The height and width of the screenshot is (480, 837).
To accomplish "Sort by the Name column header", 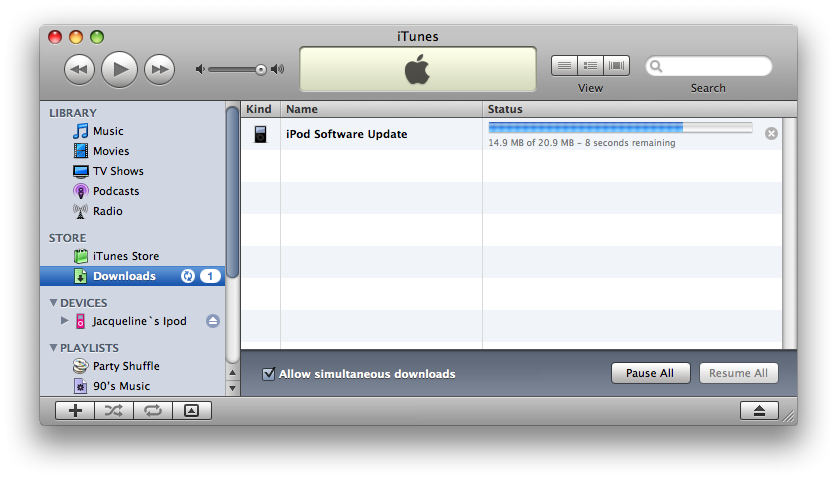I will (x=381, y=109).
